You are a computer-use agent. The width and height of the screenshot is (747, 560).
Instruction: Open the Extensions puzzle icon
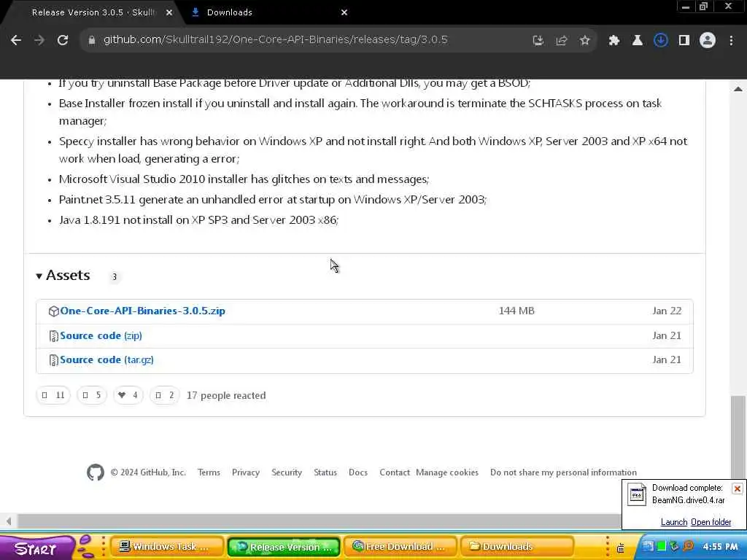[614, 41]
